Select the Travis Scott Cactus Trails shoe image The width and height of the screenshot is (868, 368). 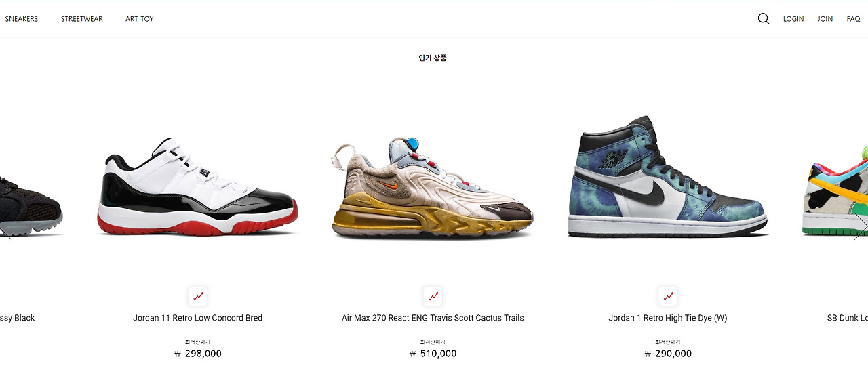pos(433,188)
